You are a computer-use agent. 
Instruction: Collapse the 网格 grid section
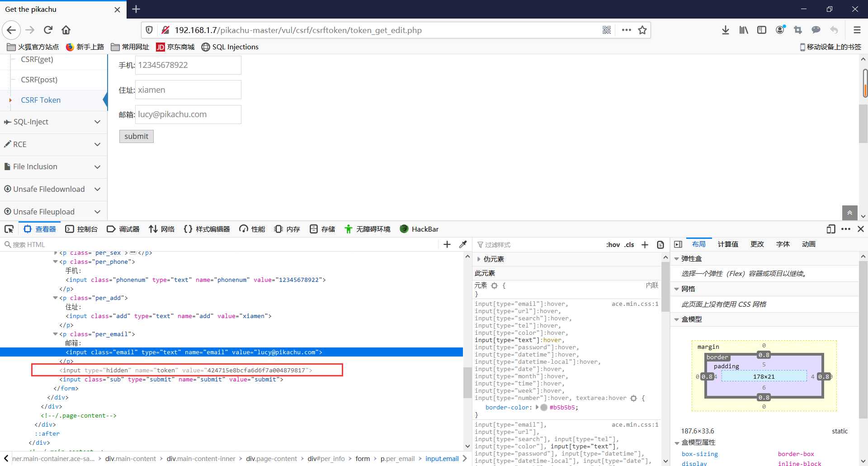(677, 289)
